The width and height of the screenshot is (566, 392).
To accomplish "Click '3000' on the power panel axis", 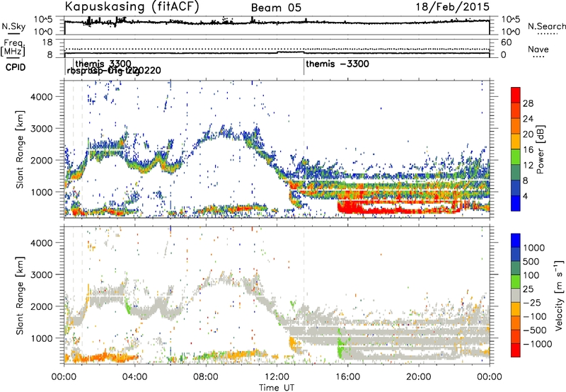I will (41, 129).
